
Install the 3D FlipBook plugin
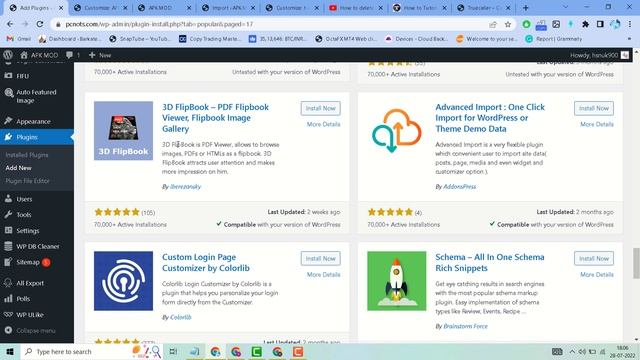point(320,108)
